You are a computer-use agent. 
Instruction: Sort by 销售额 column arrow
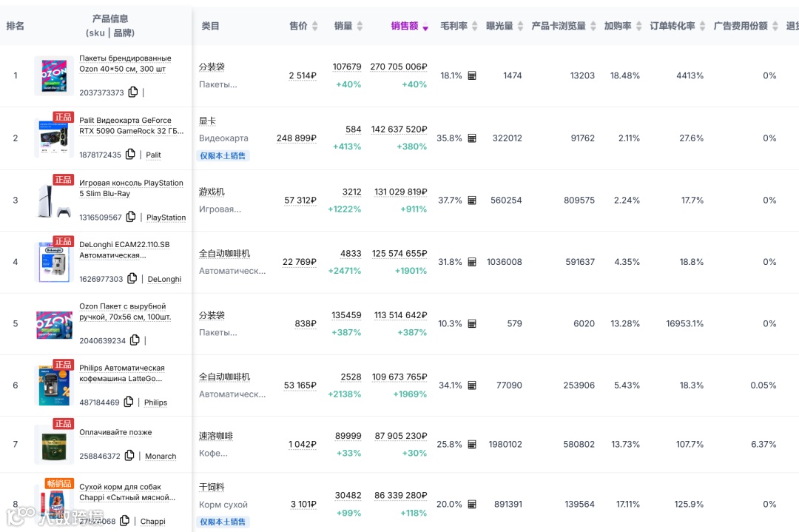click(x=425, y=27)
